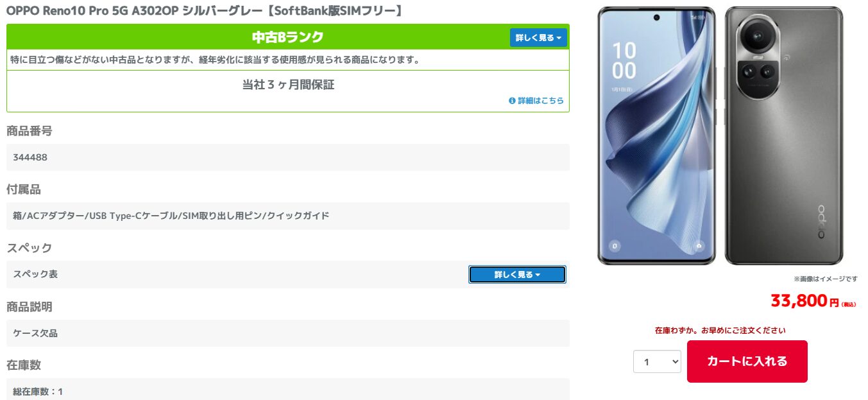Expand 詳しく見る in the 中古Bランク header
The image size is (868, 400).
(538, 38)
